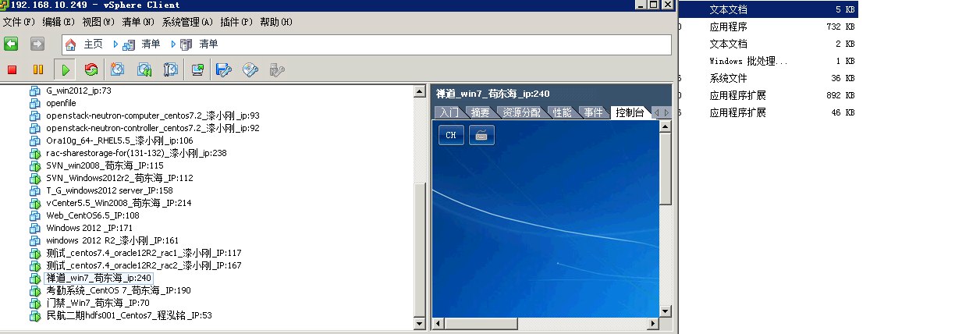
Task: Click the orange Suspend toolbar icon
Action: tap(37, 70)
